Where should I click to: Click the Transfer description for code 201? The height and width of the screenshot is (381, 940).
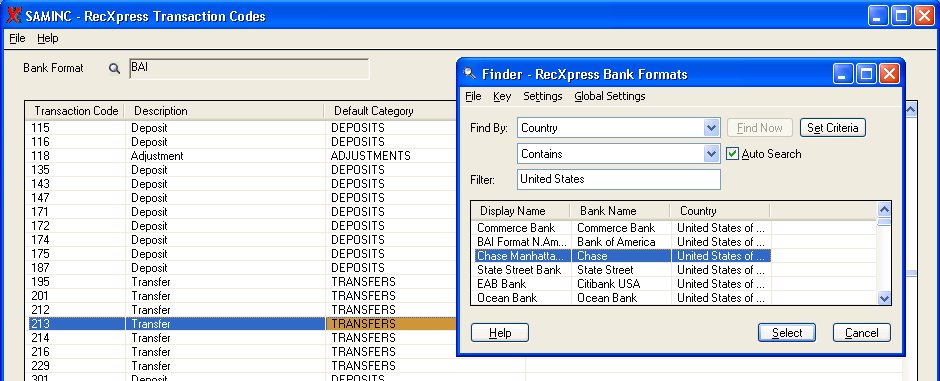point(225,295)
